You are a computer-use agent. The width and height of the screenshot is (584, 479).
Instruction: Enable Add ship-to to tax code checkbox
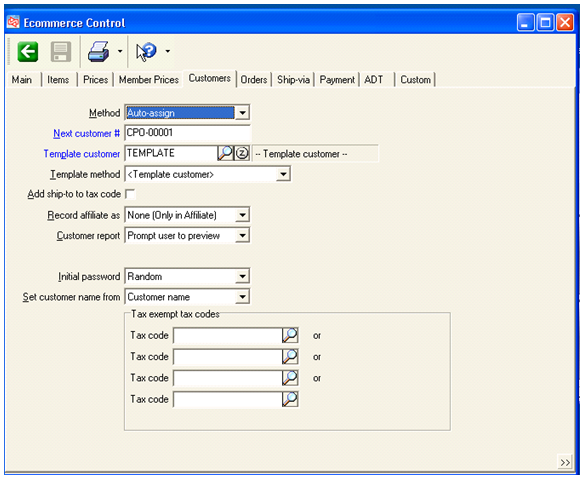[130, 194]
